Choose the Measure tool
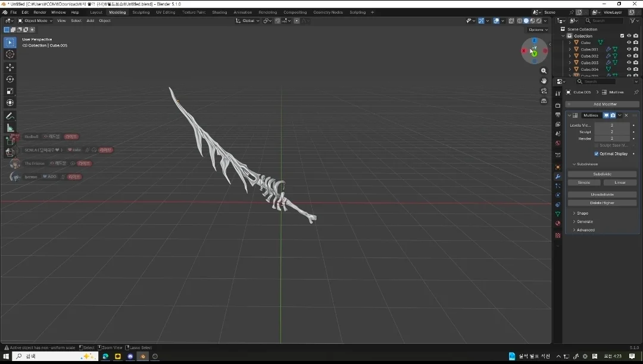 pyautogui.click(x=10, y=128)
